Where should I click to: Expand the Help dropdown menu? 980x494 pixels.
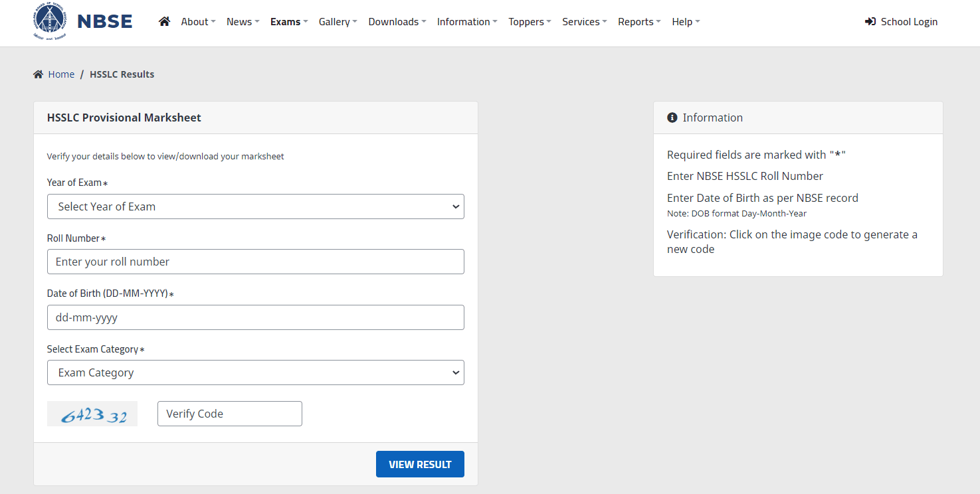coord(686,22)
